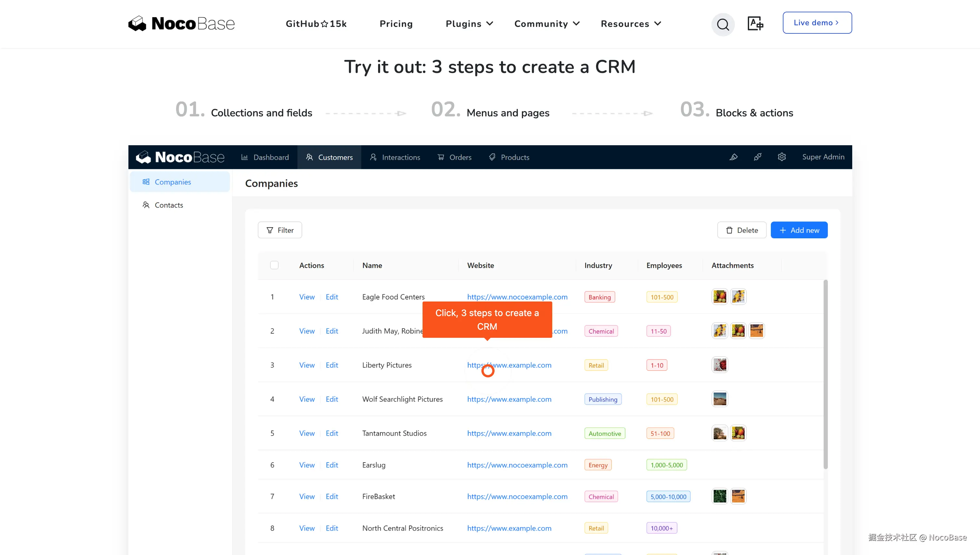Select Contacts in the sidebar
Image resolution: width=980 pixels, height=555 pixels.
[169, 205]
